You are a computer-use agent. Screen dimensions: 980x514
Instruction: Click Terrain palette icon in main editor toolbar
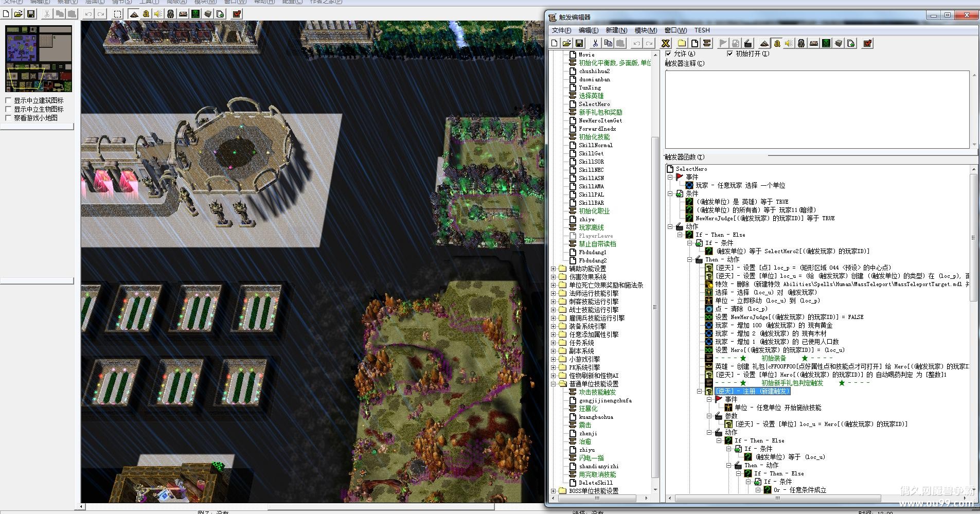pos(134,14)
